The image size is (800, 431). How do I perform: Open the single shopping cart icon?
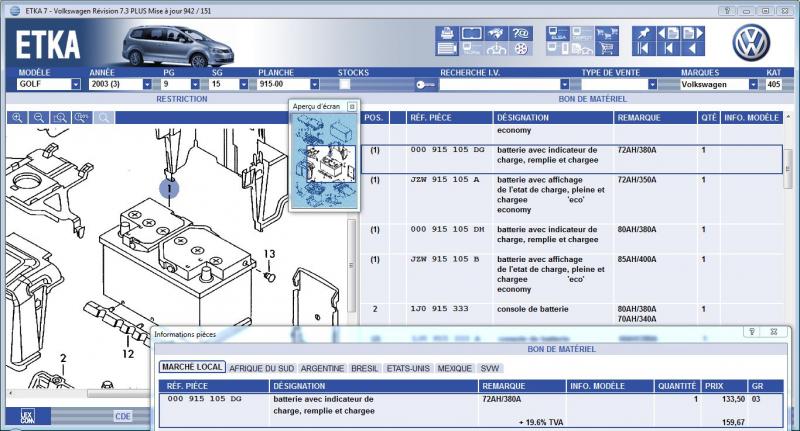coord(607,49)
